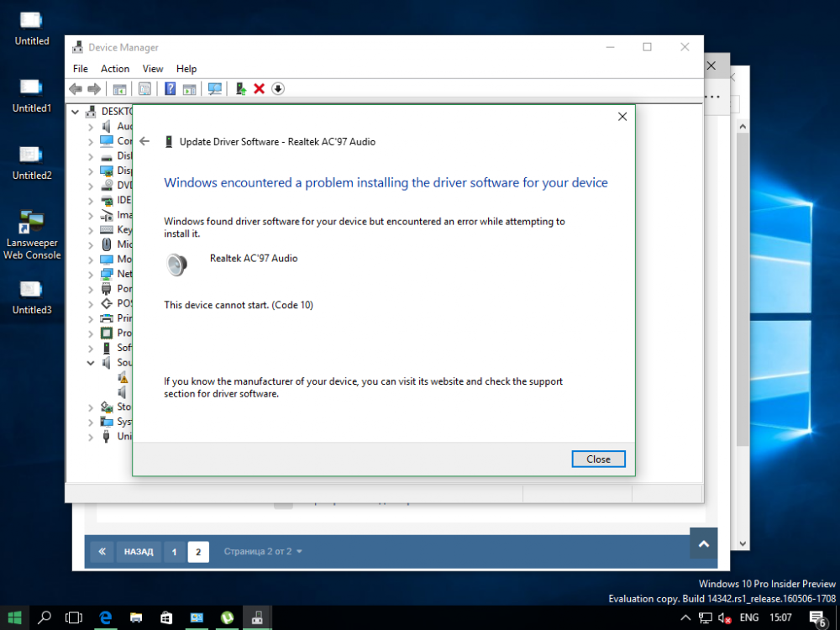Click the Realtek AC'97 Audio speaker icon
Screen dimensions: 840x630
(176, 265)
